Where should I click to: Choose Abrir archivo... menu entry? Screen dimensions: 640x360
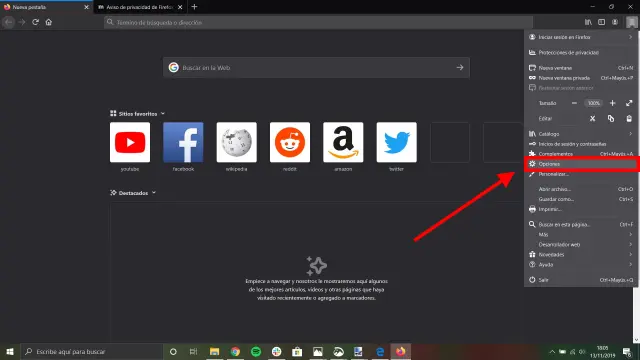tap(581, 189)
